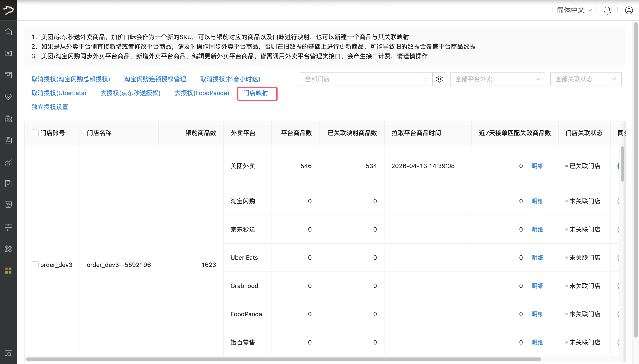The width and height of the screenshot is (639, 364).
Task: Open 明细 in the 饿百零售 row
Action: click(537, 342)
